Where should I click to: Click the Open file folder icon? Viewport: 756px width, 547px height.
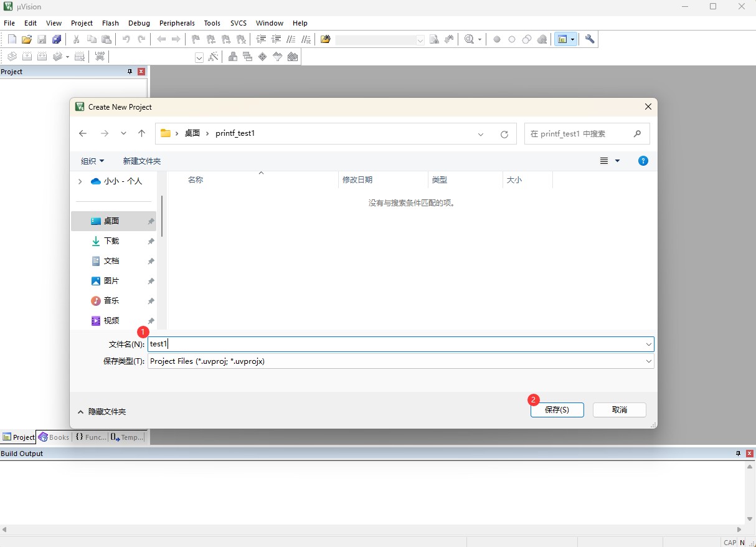pos(27,39)
